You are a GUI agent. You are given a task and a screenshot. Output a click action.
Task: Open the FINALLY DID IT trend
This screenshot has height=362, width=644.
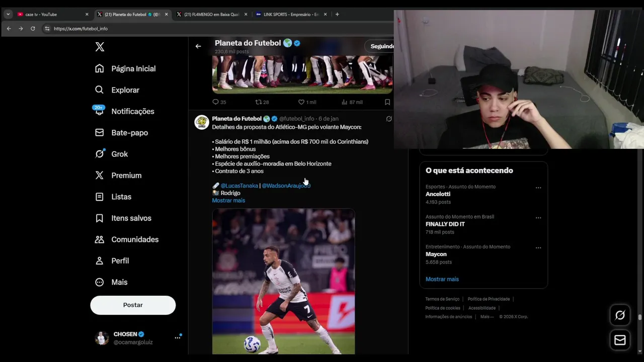445,224
